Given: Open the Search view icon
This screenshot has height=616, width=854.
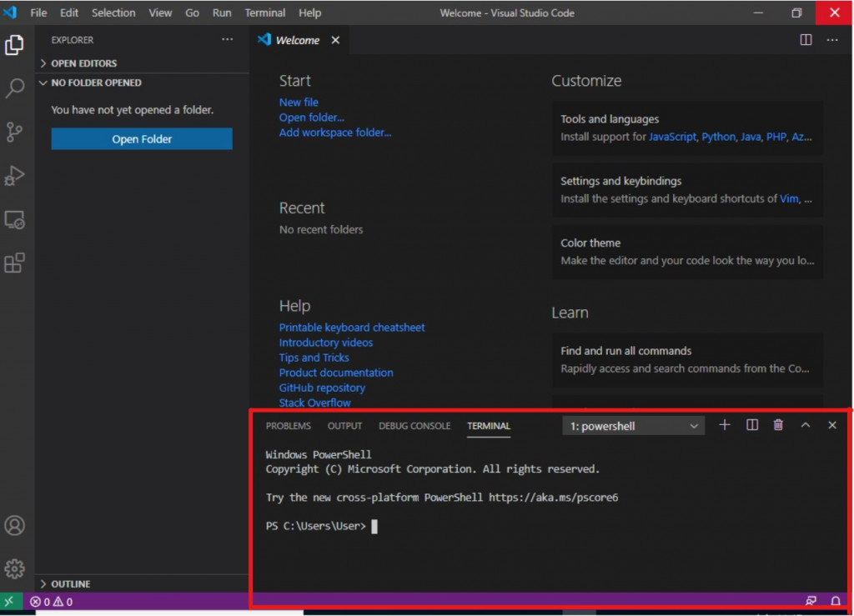Looking at the screenshot, I should tap(15, 88).
